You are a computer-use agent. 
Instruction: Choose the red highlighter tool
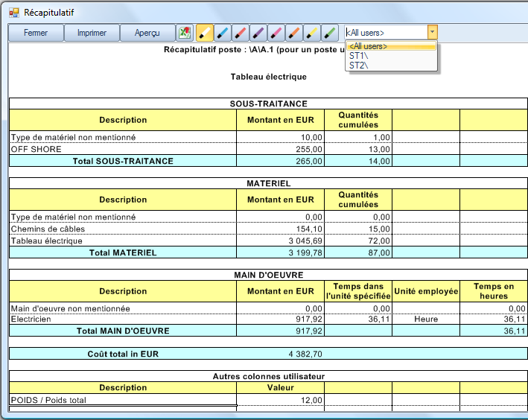[x=240, y=33]
